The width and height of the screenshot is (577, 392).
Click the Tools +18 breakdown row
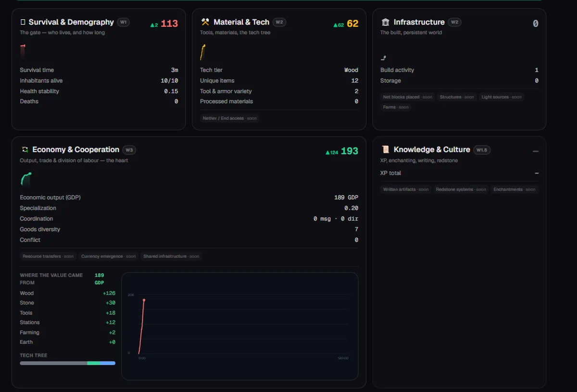tap(68, 313)
